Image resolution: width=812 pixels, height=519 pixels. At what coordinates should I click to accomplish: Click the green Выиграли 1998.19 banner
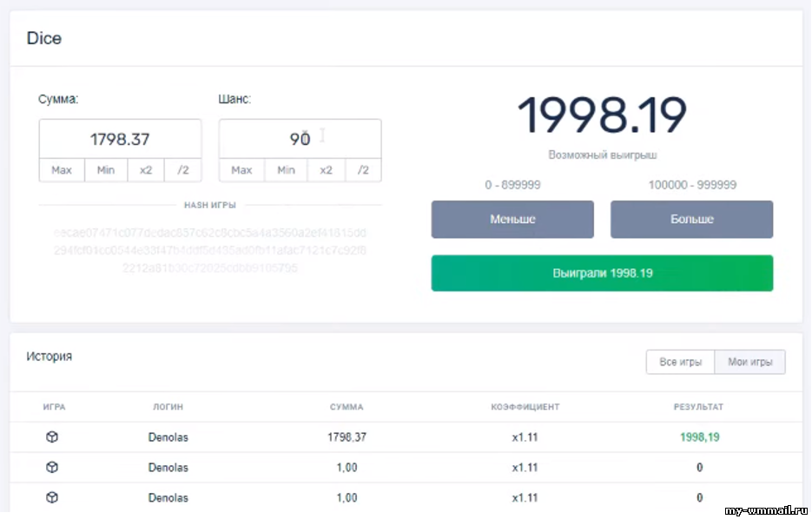(x=602, y=273)
